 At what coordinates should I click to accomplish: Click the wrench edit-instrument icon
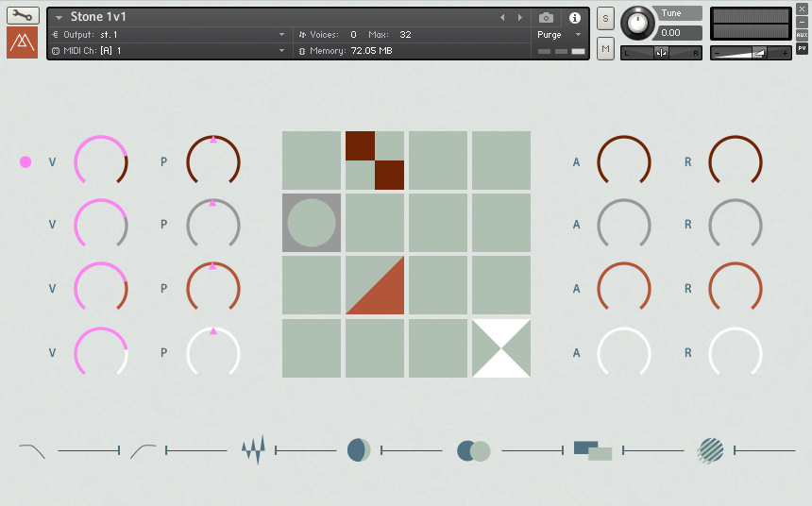[x=23, y=16]
